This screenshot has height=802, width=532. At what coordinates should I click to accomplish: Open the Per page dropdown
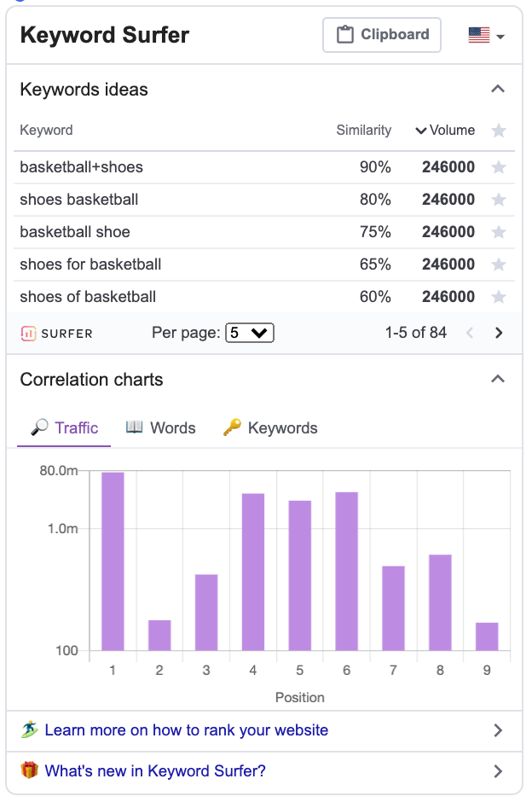click(250, 333)
